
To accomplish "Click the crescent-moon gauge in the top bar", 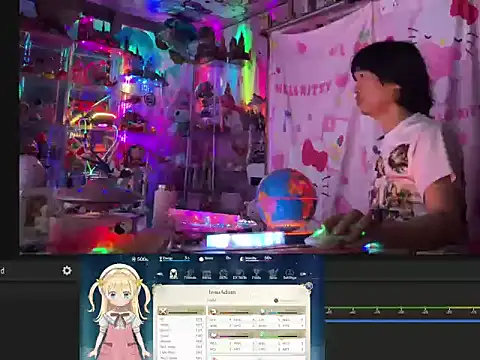I will point(255,259).
